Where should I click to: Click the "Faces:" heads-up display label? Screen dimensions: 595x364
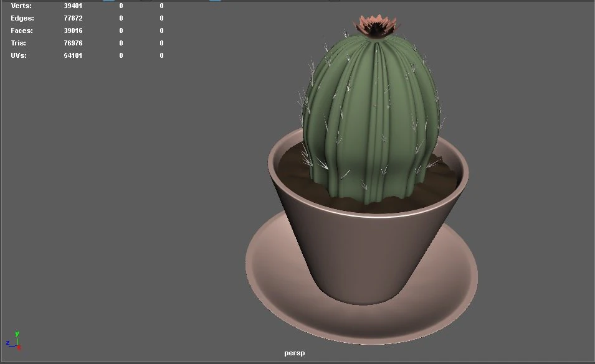click(x=22, y=30)
